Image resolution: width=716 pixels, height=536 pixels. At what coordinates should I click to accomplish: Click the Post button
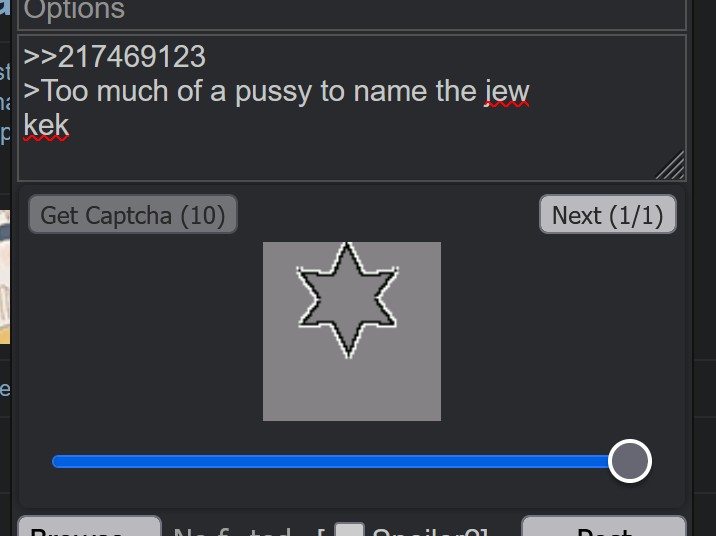[604, 526]
